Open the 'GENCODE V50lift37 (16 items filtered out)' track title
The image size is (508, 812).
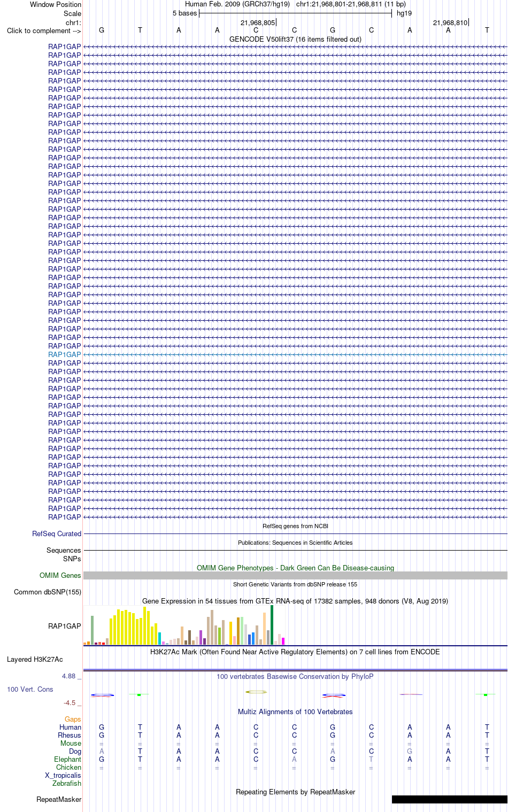coord(295,39)
